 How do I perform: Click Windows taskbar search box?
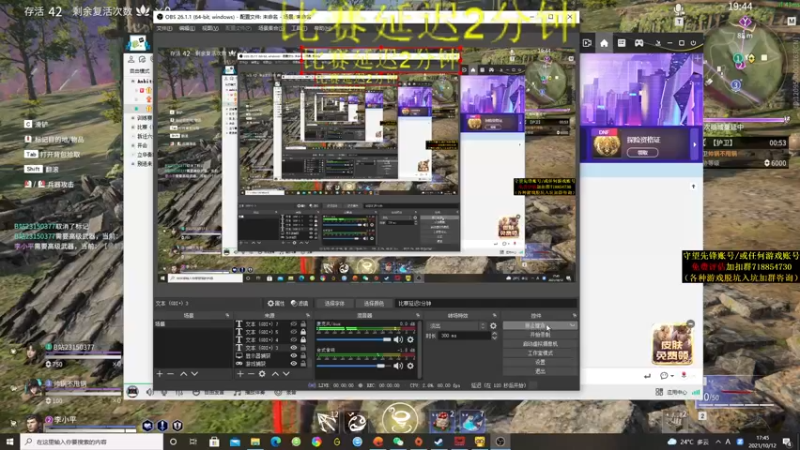tap(92, 441)
